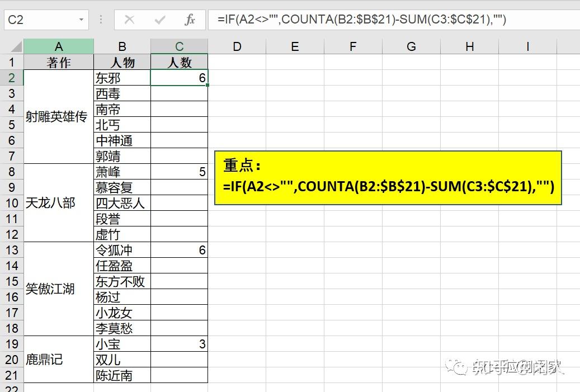Click header cell 人物

[122, 62]
